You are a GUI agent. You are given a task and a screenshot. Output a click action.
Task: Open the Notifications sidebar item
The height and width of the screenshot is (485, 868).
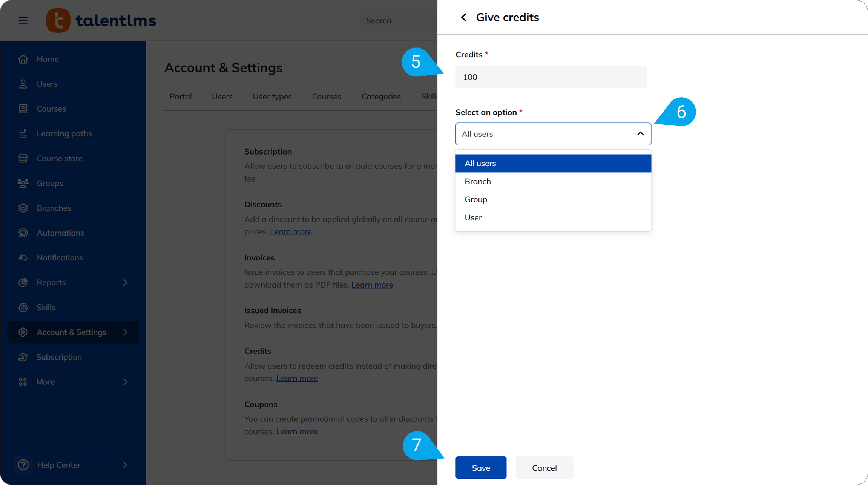[60, 258]
